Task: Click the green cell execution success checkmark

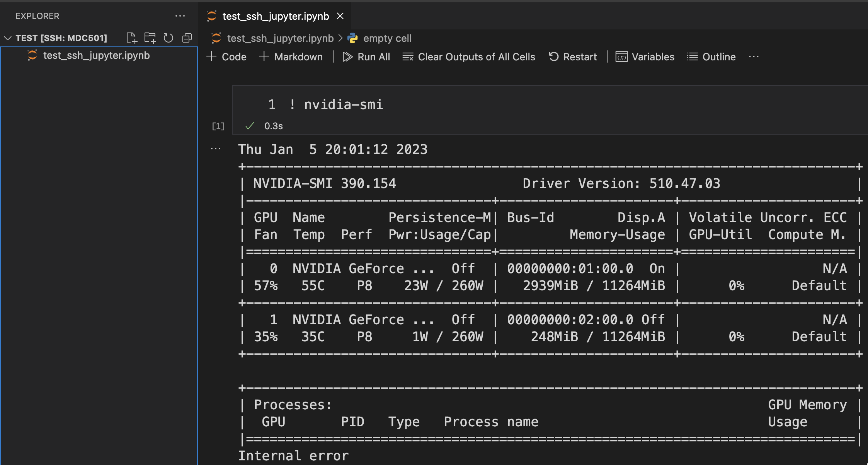Action: tap(250, 126)
